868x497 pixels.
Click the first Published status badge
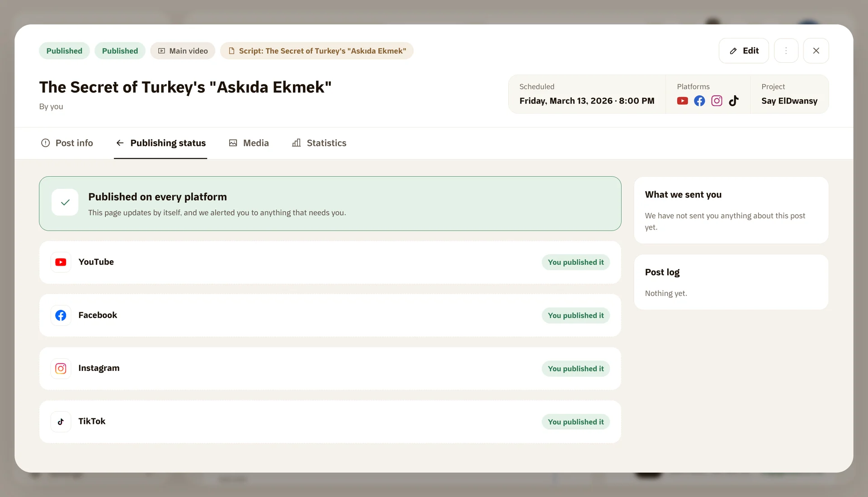coord(64,51)
